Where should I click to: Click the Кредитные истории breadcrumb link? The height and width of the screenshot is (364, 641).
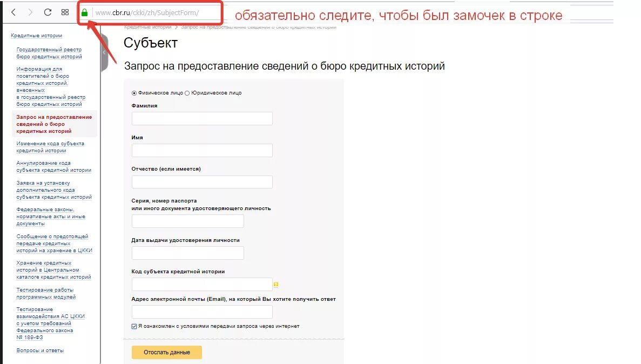point(147,27)
